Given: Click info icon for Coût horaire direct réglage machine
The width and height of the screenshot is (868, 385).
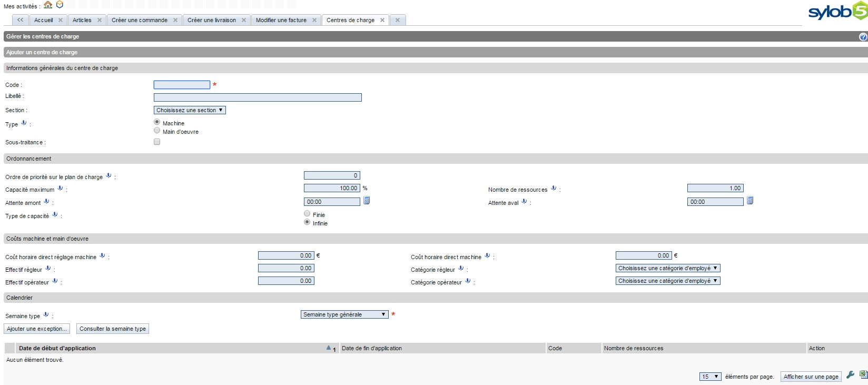Looking at the screenshot, I should tap(102, 256).
